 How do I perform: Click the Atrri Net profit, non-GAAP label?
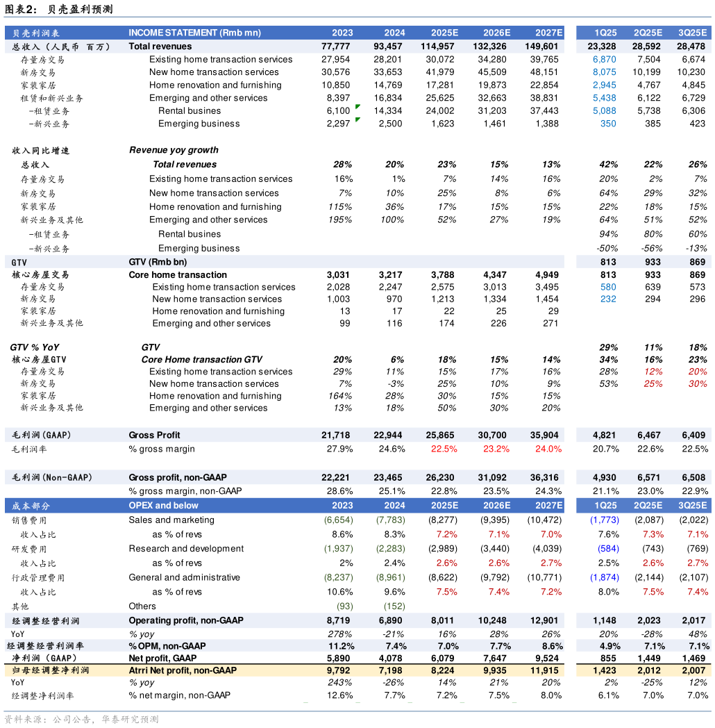pyautogui.click(x=183, y=671)
